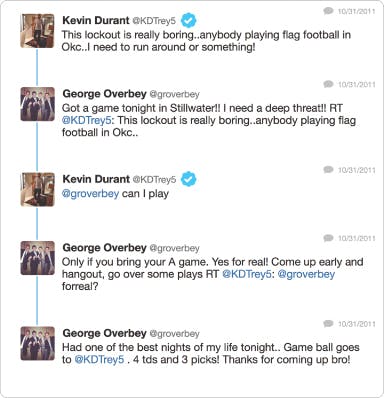Click the @groverbey mention in the "A game" tweet
The height and width of the screenshot is (398, 384).
coord(306,274)
